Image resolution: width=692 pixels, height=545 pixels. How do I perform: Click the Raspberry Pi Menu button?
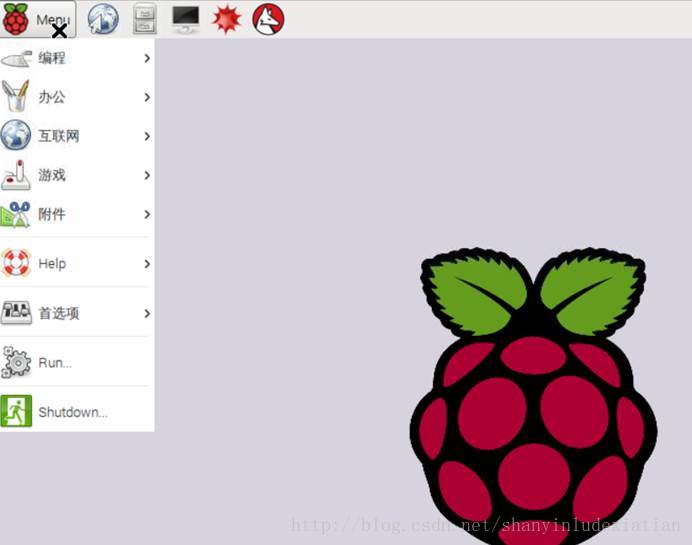pos(38,19)
